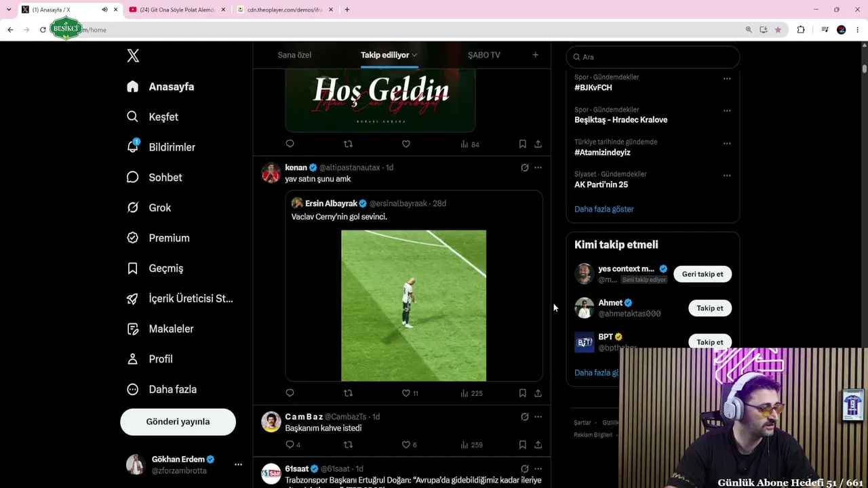The image size is (868, 488).
Task: Like the Hoş Geldin post
Action: tap(406, 144)
